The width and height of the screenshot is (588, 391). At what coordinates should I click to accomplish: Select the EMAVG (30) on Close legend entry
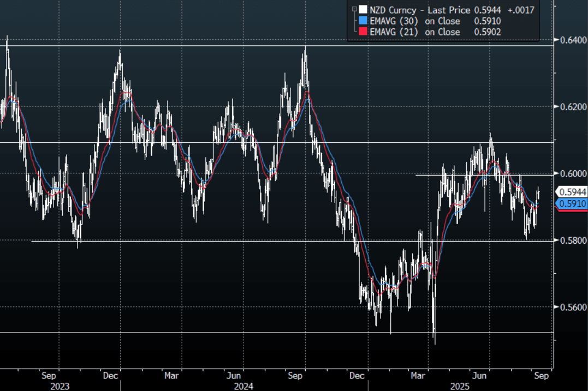click(415, 21)
